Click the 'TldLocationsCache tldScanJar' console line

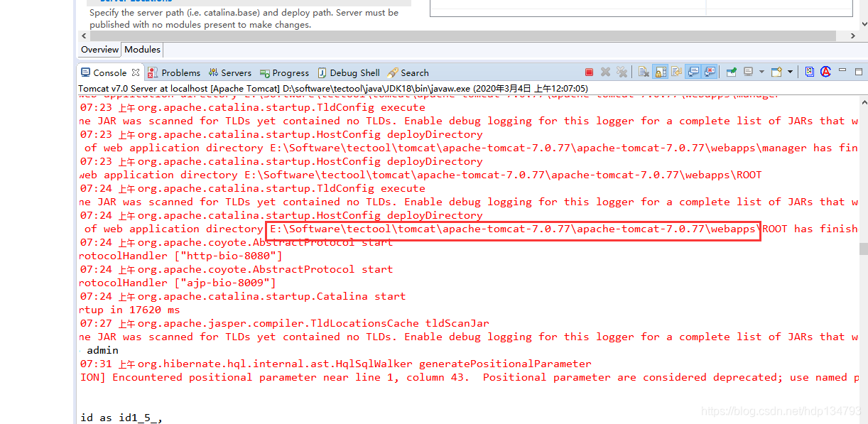(284, 323)
